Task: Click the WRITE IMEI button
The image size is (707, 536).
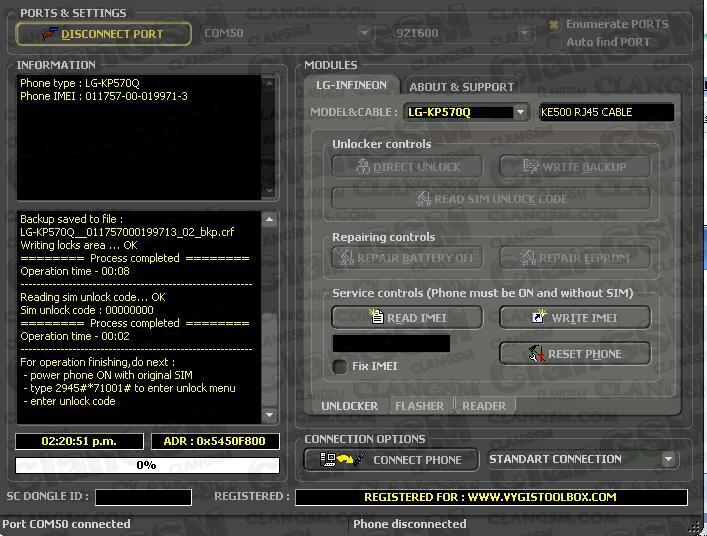Action: [575, 318]
